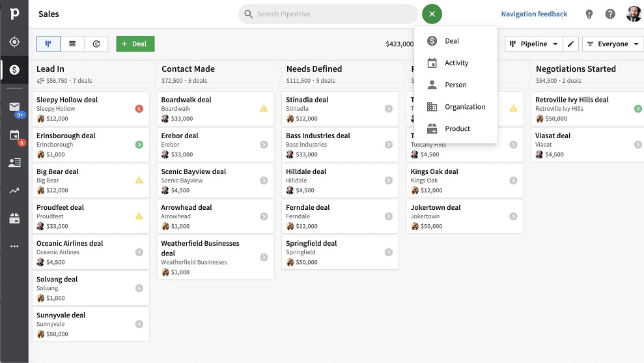The image size is (644, 363).
Task: Open the Leads target icon in sidebar
Action: 14,42
